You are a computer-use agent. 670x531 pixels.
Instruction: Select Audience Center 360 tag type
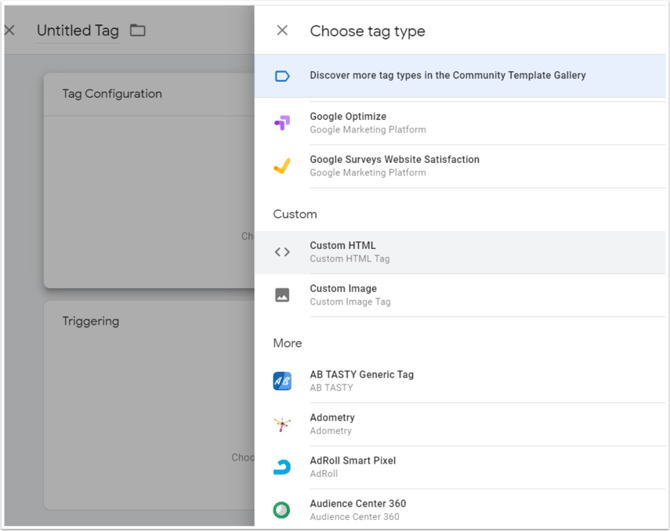460,508
